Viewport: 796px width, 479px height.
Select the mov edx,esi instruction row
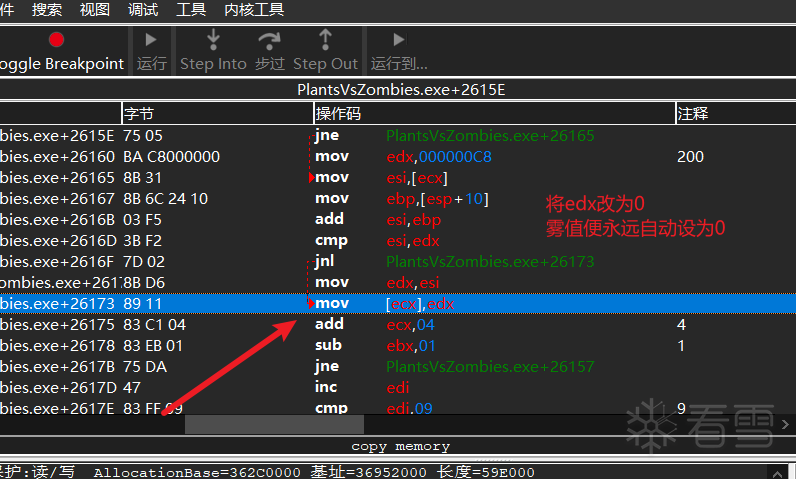tap(398, 282)
